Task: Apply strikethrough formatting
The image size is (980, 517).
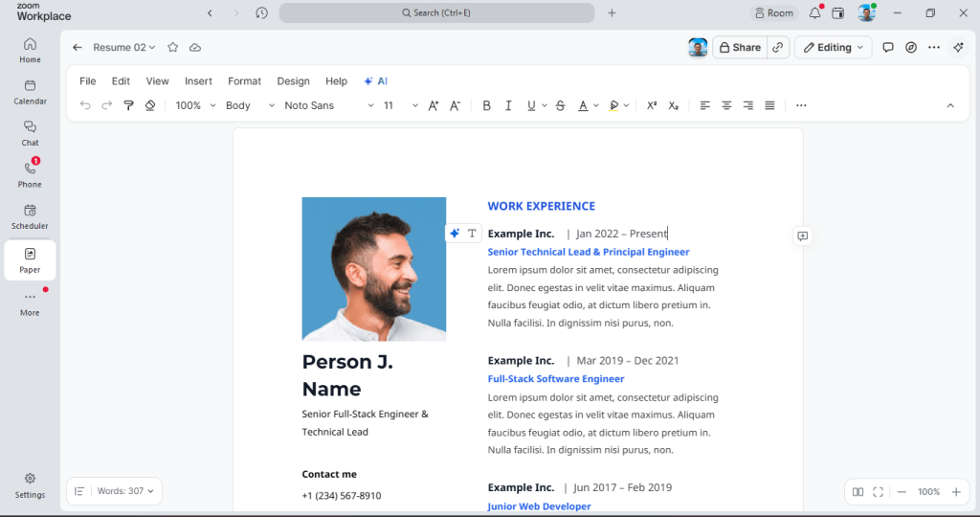Action: pos(560,105)
